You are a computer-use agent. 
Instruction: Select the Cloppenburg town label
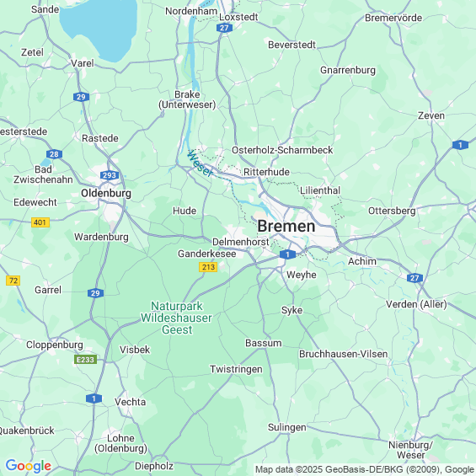55,345
